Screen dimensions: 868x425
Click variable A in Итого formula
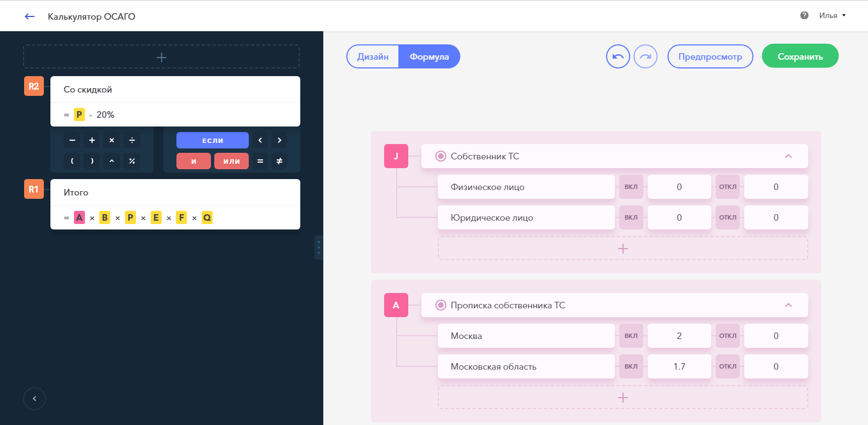click(x=79, y=217)
